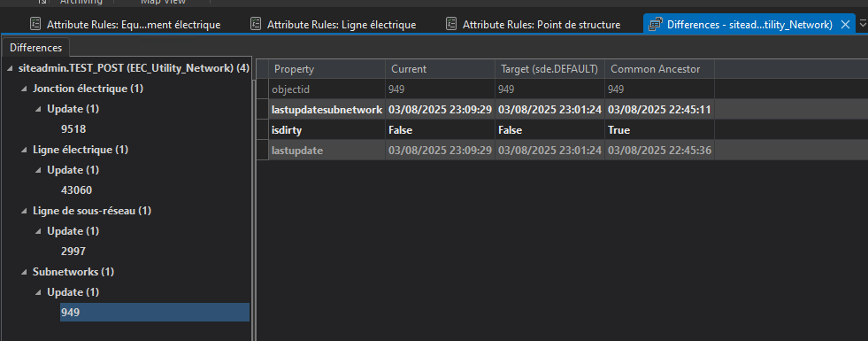Click the Target (sde.DEFAULT) column header
The height and width of the screenshot is (341, 868).
coord(549,69)
